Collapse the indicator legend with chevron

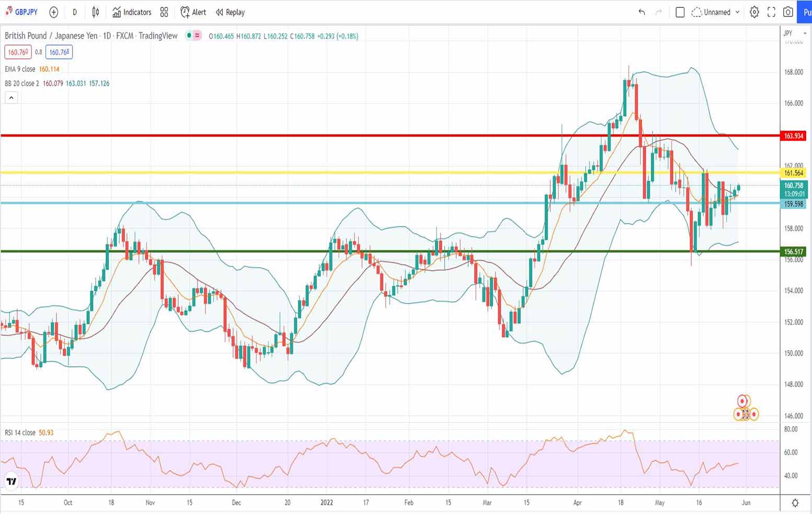point(11,97)
